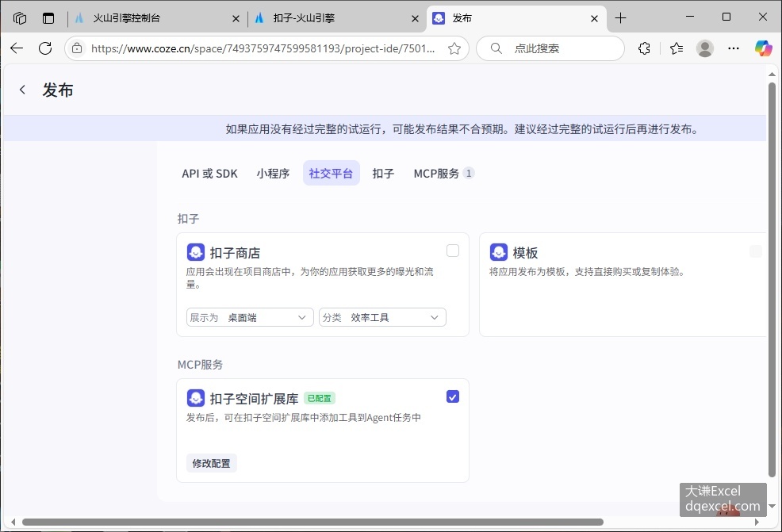The image size is (782, 532).
Task: Reload the page with refresh icon
Action: click(x=45, y=48)
